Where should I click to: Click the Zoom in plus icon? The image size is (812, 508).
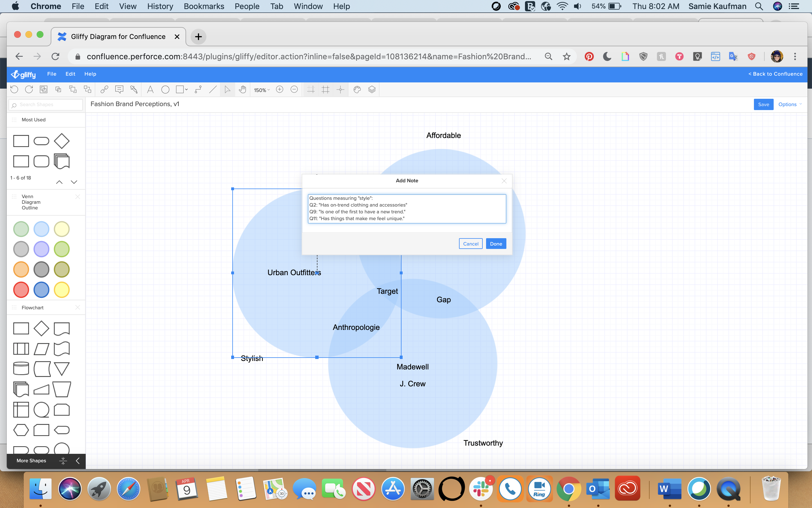(x=279, y=89)
